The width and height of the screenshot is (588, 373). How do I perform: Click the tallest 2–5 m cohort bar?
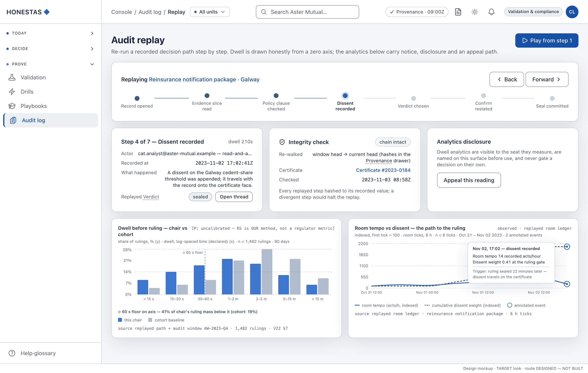point(267,272)
